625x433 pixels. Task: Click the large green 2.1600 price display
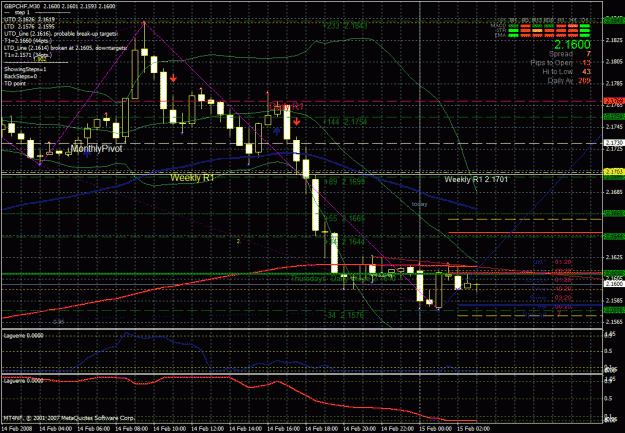572,44
